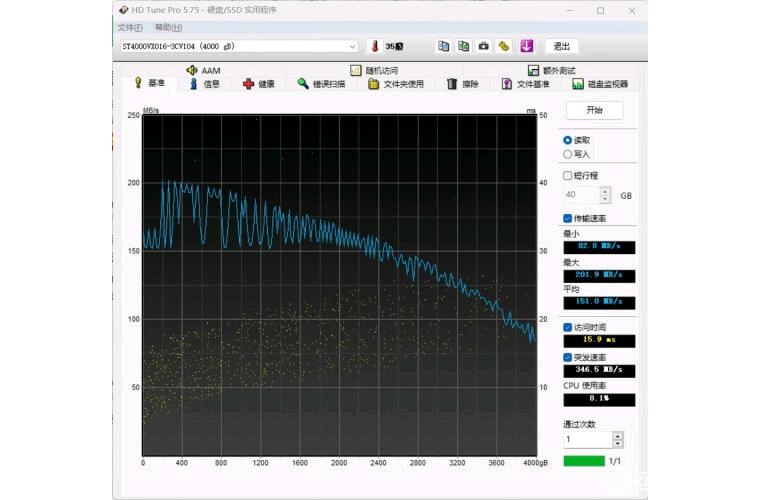Click the temperature reading 35 in toolbar
Image resolution: width=760 pixels, height=500 pixels.
click(394, 47)
